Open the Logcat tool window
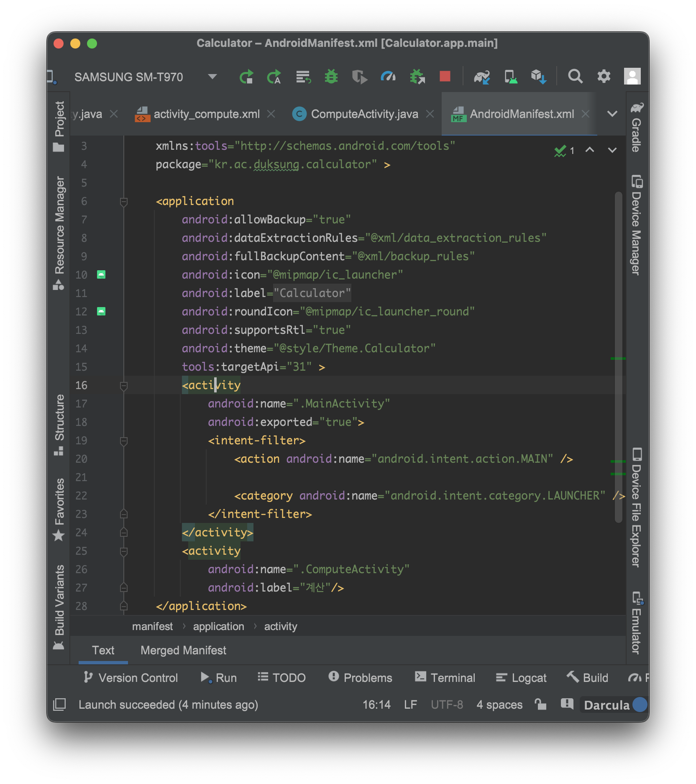The image size is (696, 784). tap(521, 678)
